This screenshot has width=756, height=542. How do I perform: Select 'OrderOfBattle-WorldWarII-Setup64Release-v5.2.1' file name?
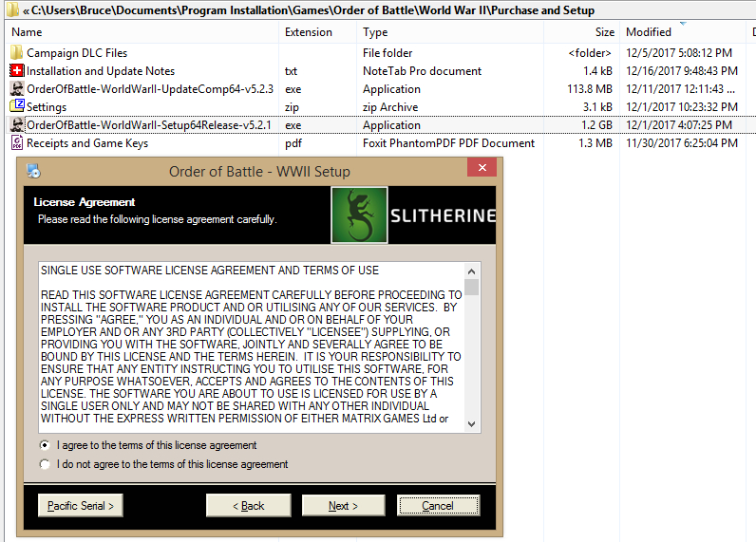pyautogui.click(x=149, y=125)
